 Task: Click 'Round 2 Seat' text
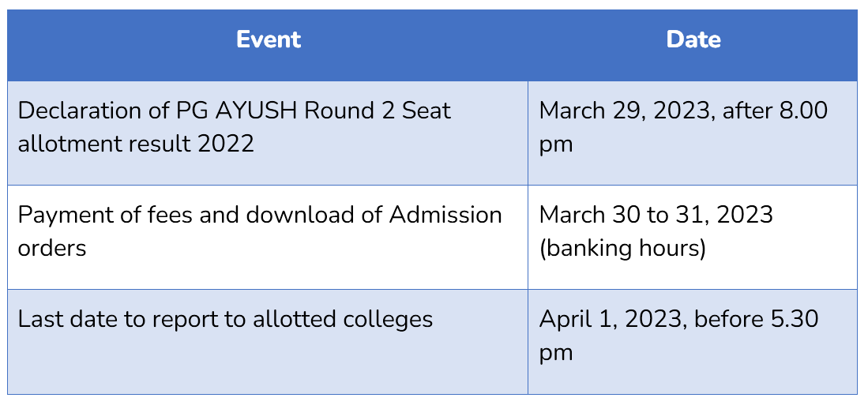coord(378,111)
